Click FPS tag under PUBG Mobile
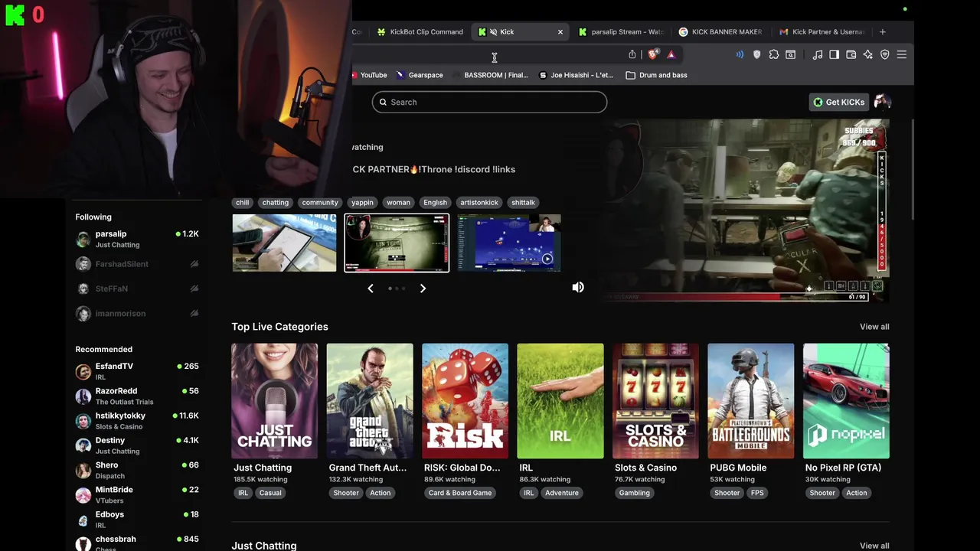980x551 pixels. (757, 493)
